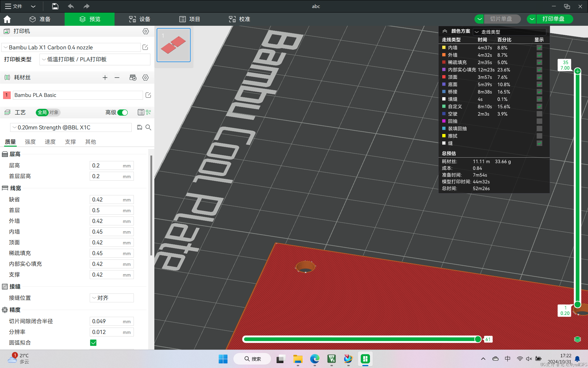Click the compare presets icon
588x368 pixels.
tap(149, 112)
